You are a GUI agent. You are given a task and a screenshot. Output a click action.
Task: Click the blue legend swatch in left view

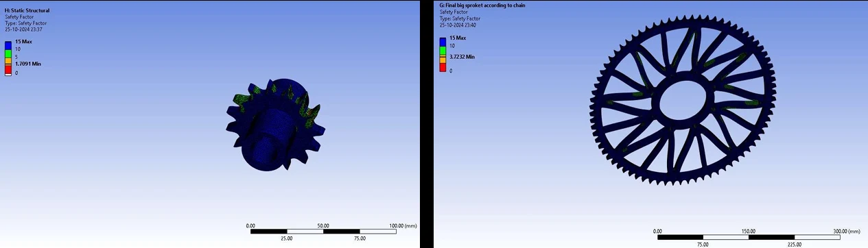point(8,45)
